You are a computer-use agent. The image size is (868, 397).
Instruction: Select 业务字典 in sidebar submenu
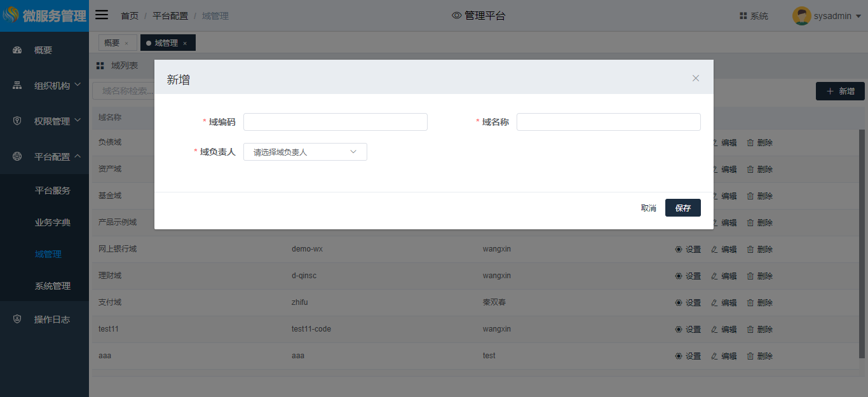pyautogui.click(x=53, y=222)
